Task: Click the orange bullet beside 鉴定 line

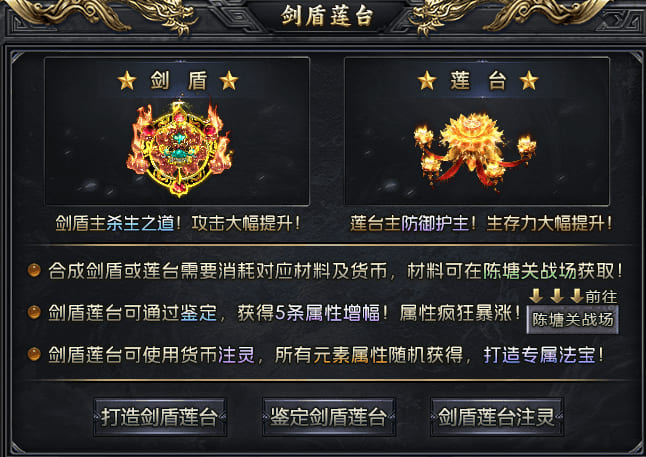Action: [x=34, y=312]
